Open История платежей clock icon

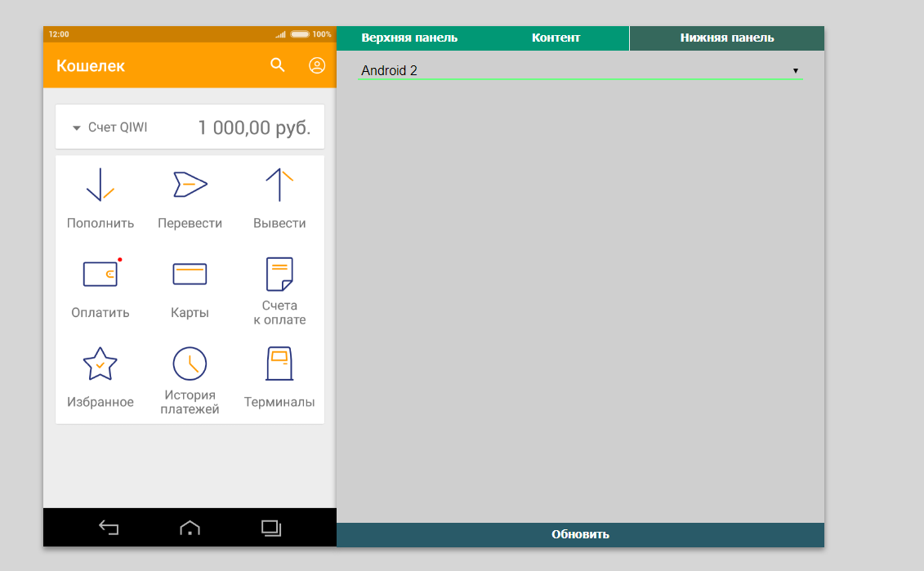coord(190,364)
